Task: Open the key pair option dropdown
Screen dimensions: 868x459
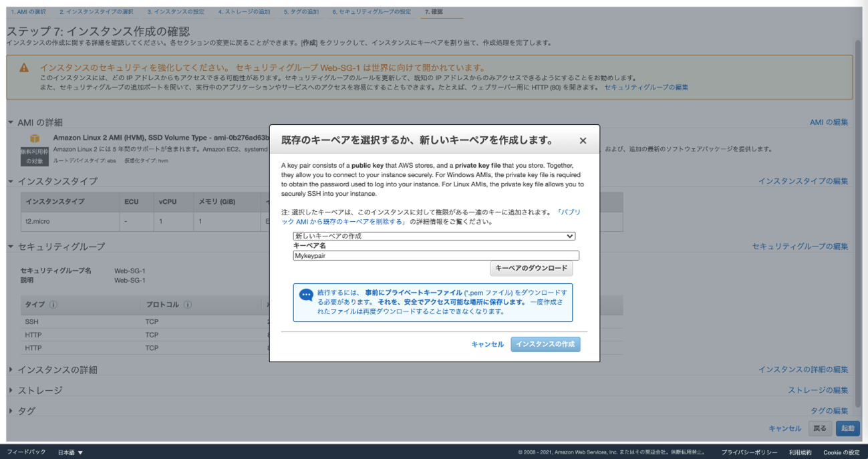Action: tap(434, 236)
